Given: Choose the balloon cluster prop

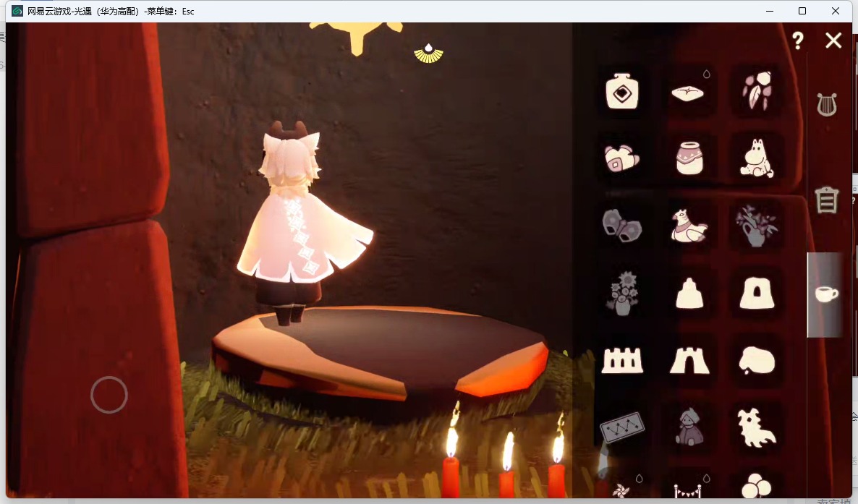Looking at the screenshot, I should tap(756, 486).
